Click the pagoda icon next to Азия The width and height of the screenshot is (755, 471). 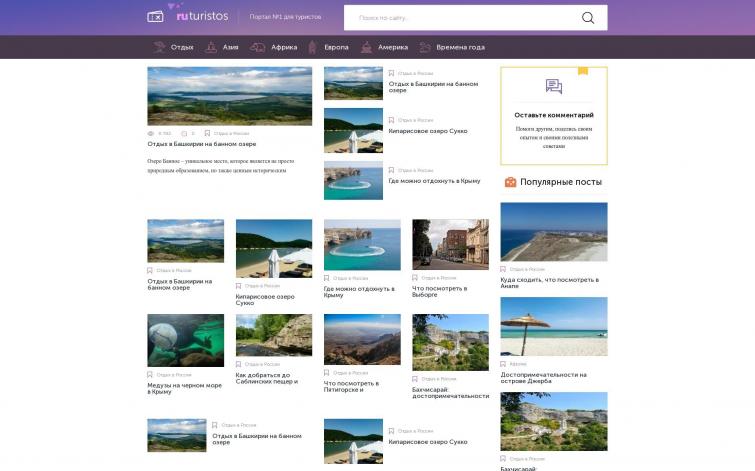[x=211, y=47]
